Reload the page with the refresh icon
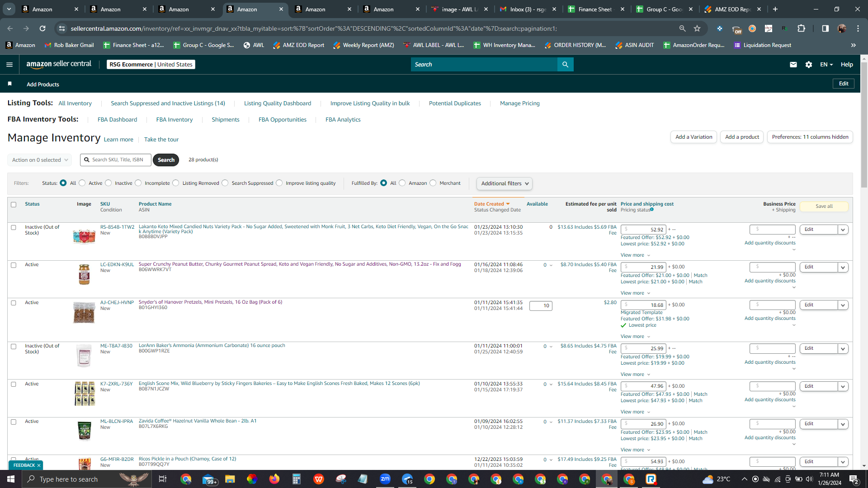 click(42, 28)
